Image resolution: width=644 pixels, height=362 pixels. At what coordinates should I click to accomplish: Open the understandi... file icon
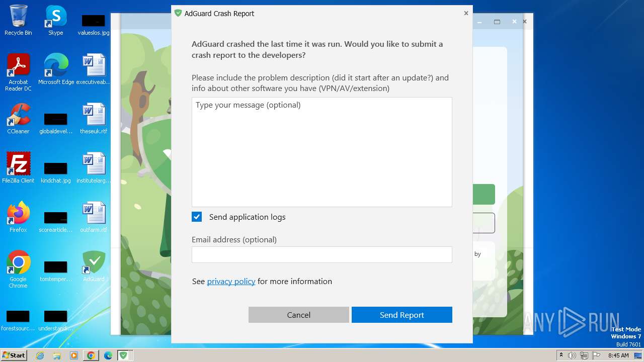56,320
